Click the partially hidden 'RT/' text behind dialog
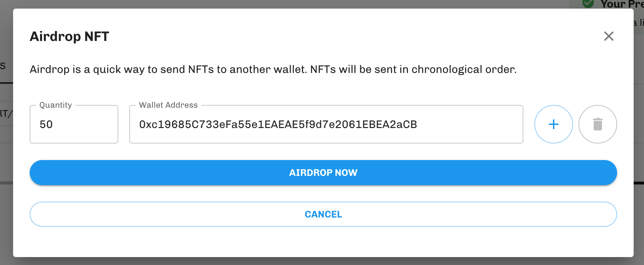Screen dimensions: 644x265 pos(6,114)
